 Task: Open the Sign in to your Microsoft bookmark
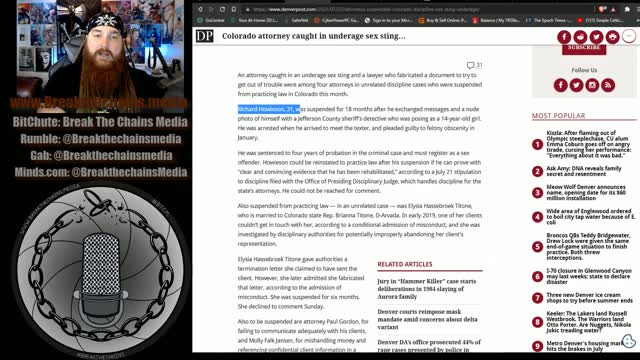(x=389, y=20)
